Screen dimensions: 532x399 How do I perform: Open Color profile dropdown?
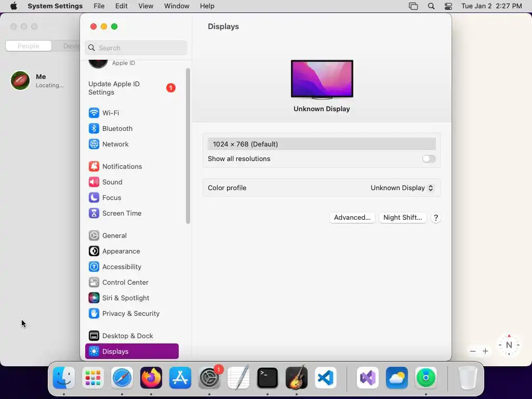(402, 188)
